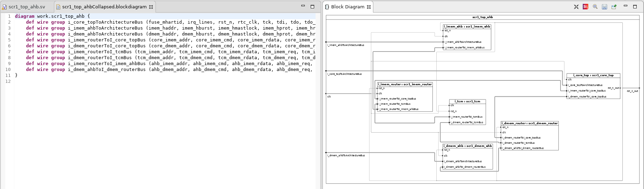The height and width of the screenshot is (189, 644).
Task: Minimize the code editor pane
Action: [303, 6]
